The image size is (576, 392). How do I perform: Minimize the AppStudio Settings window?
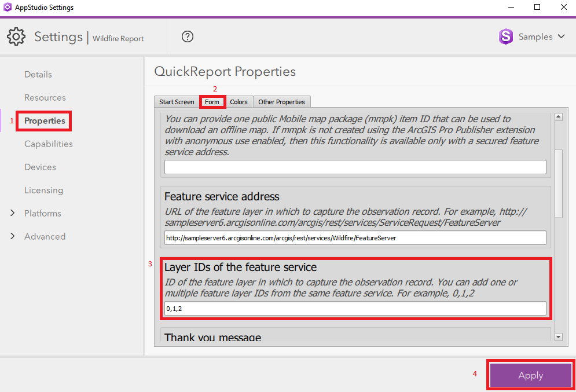coord(511,7)
